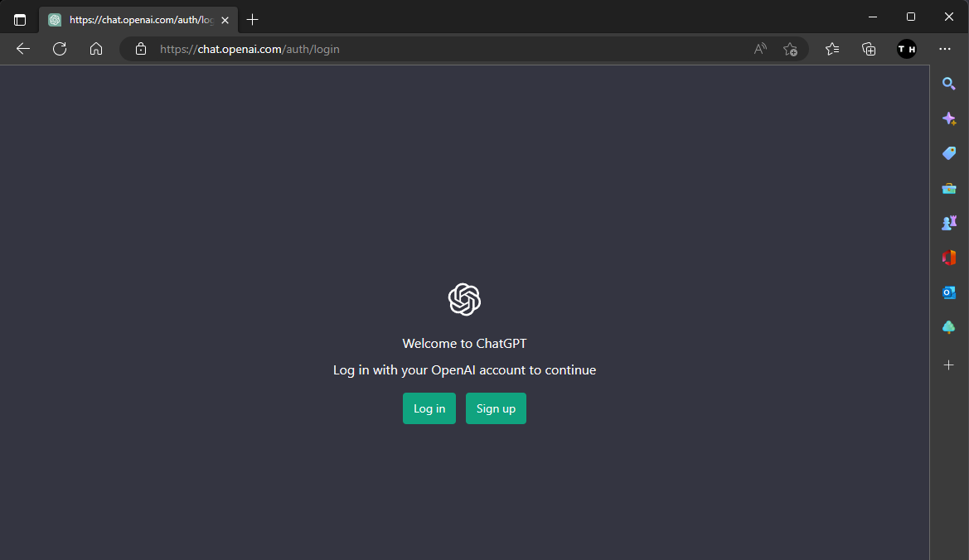Open the sidebar Tools briefcase icon
Image resolution: width=969 pixels, height=560 pixels.
coord(948,188)
